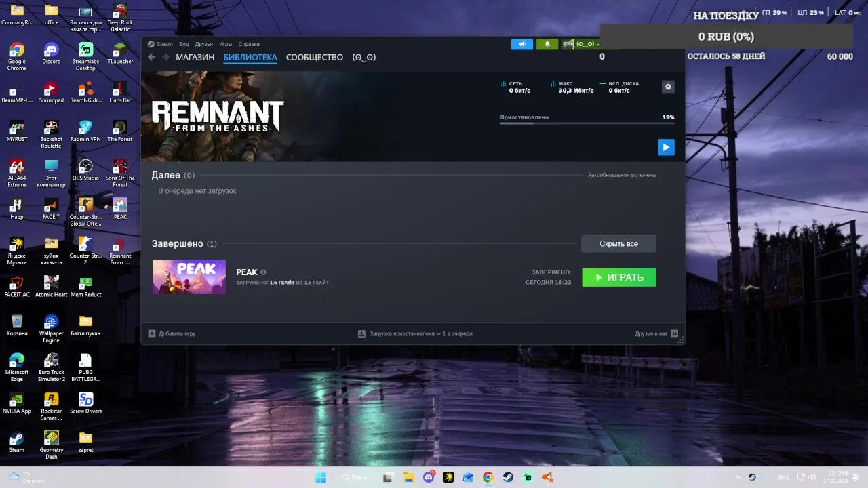Open the Steam announcements megaphone icon
868x488 pixels.
pyautogui.click(x=522, y=44)
